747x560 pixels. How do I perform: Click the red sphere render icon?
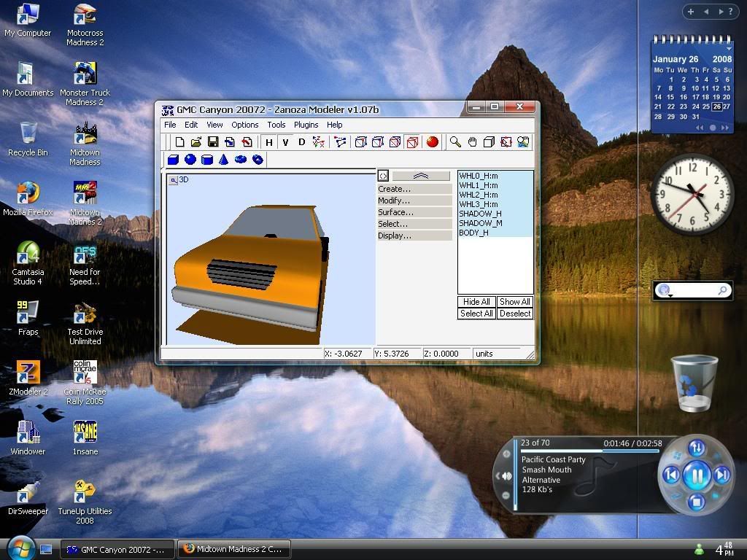click(433, 142)
